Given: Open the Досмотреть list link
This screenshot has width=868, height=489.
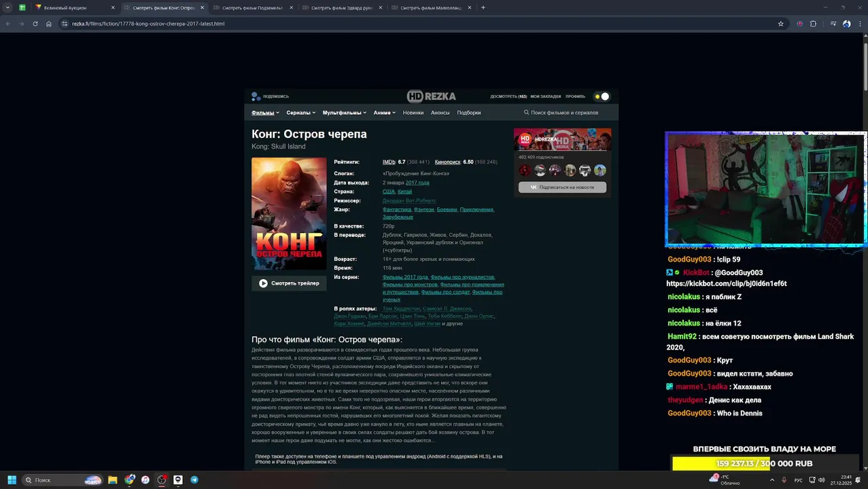Looking at the screenshot, I should point(508,96).
